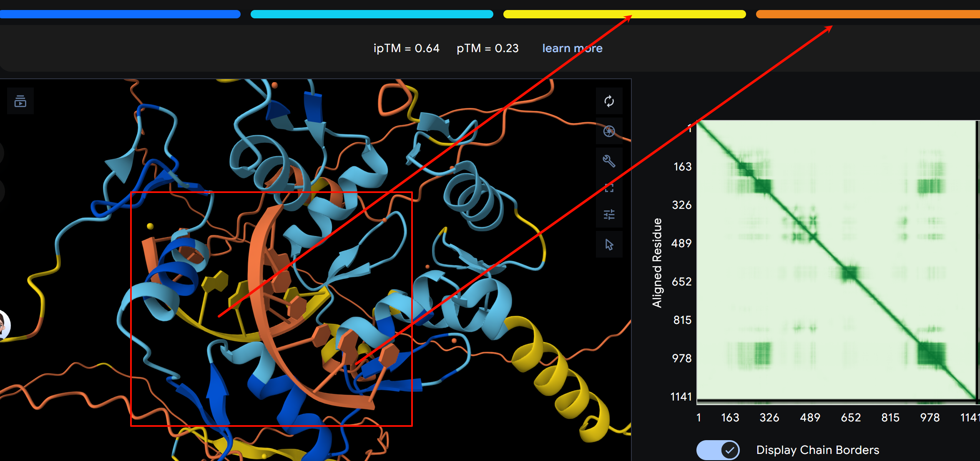Viewport: 980px width, 461px height.
Task: Click the dark blue confidence bar
Action: click(120, 14)
